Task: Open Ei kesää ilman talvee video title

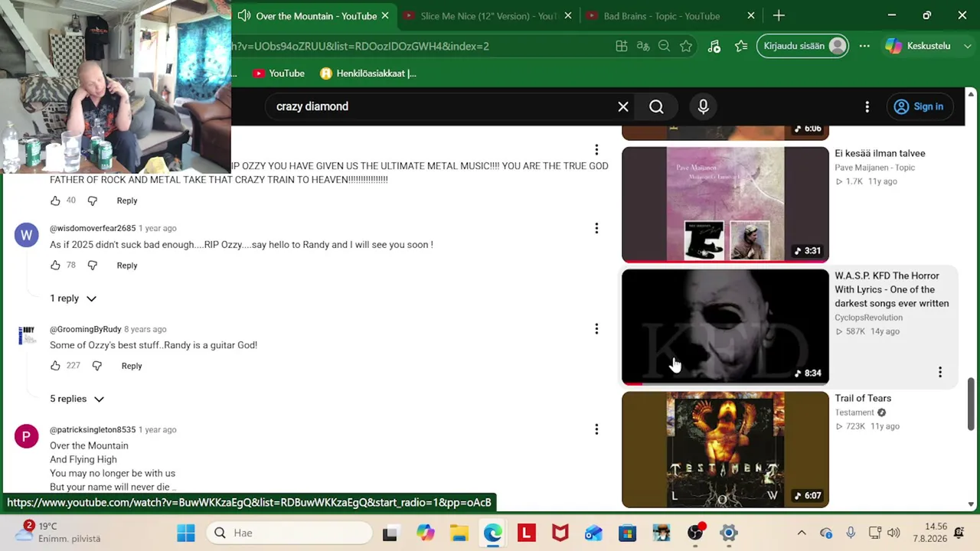Action: coord(880,153)
